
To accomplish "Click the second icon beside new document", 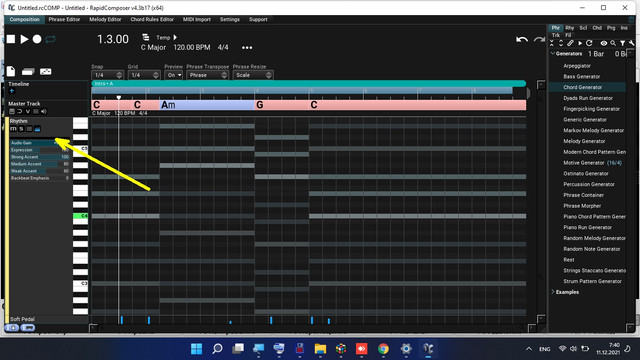I will click(x=28, y=72).
